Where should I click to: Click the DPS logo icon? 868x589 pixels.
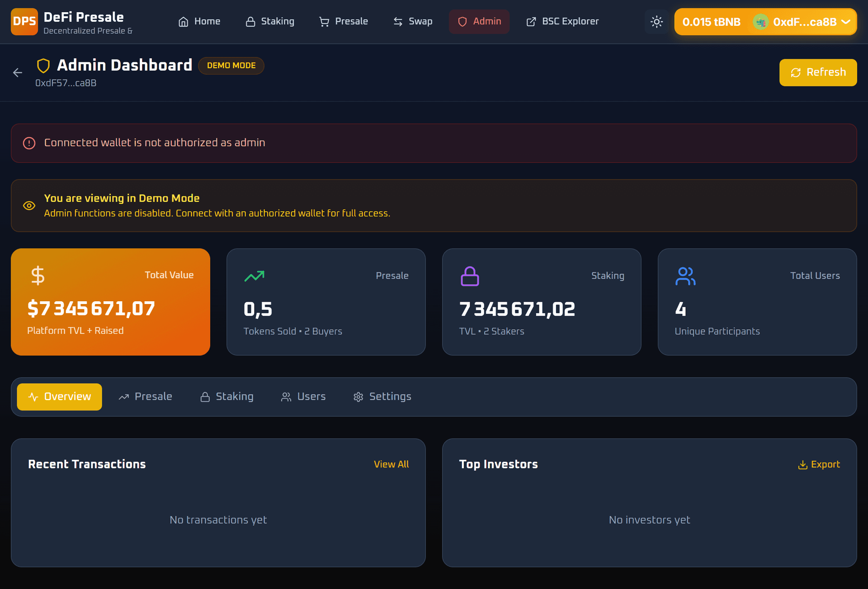point(24,22)
